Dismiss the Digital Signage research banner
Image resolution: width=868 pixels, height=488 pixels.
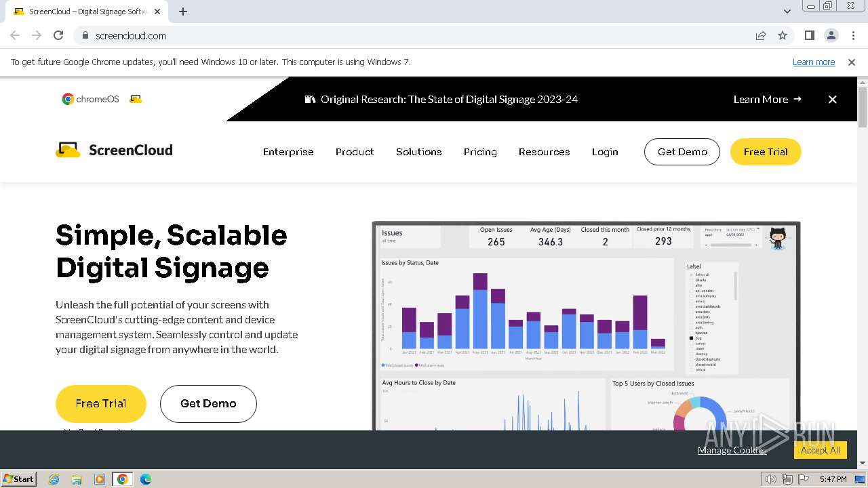832,99
